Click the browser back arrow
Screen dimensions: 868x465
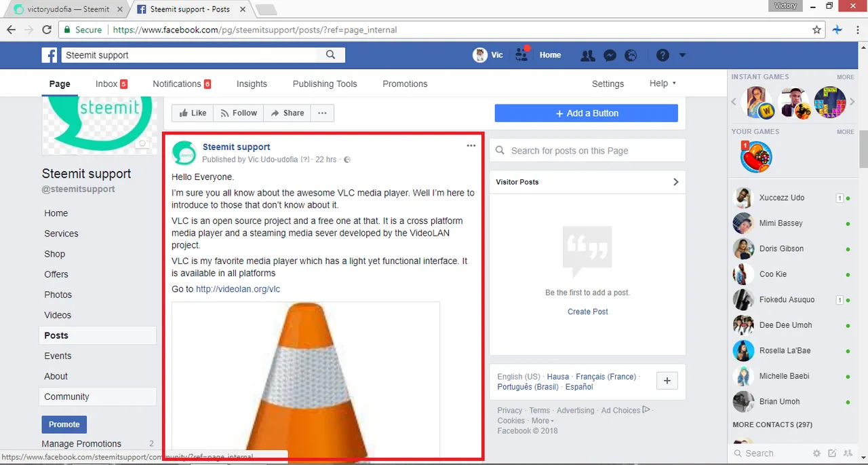(x=11, y=30)
